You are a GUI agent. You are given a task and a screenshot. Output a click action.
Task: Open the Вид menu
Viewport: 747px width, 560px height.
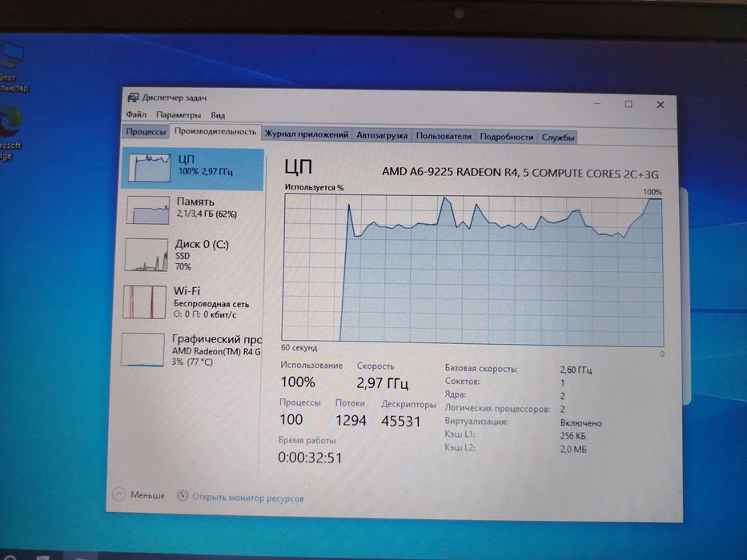[x=218, y=115]
